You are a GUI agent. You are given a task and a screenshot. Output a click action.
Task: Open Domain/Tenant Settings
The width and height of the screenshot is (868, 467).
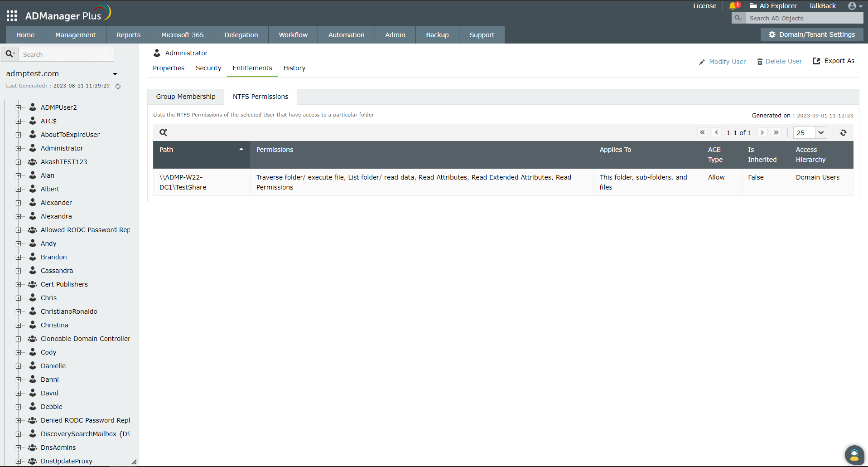point(812,34)
